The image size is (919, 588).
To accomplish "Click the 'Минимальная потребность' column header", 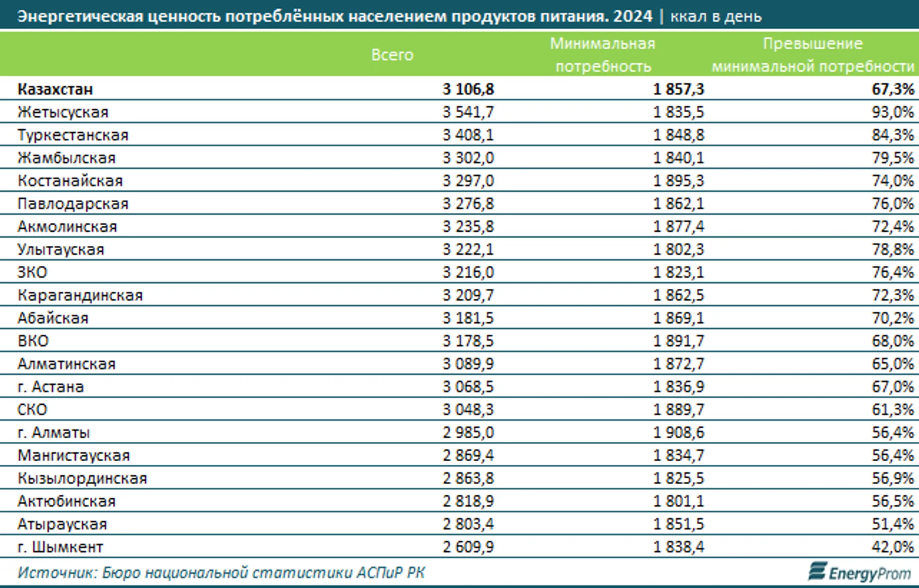I will [603, 55].
